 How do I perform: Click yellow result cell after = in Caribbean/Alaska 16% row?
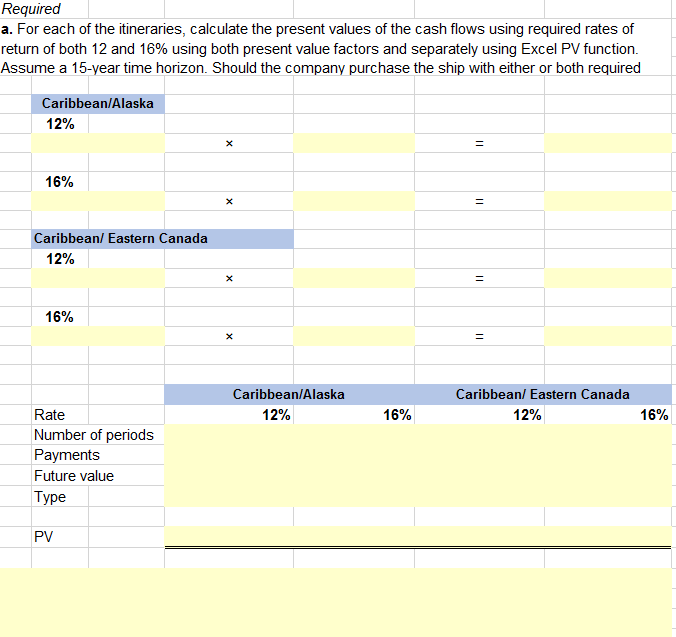click(x=608, y=201)
